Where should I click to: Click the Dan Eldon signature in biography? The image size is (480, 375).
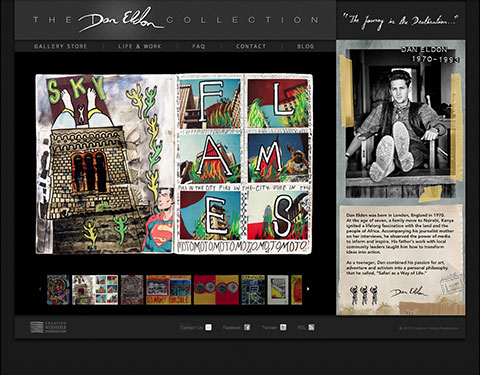click(409, 292)
